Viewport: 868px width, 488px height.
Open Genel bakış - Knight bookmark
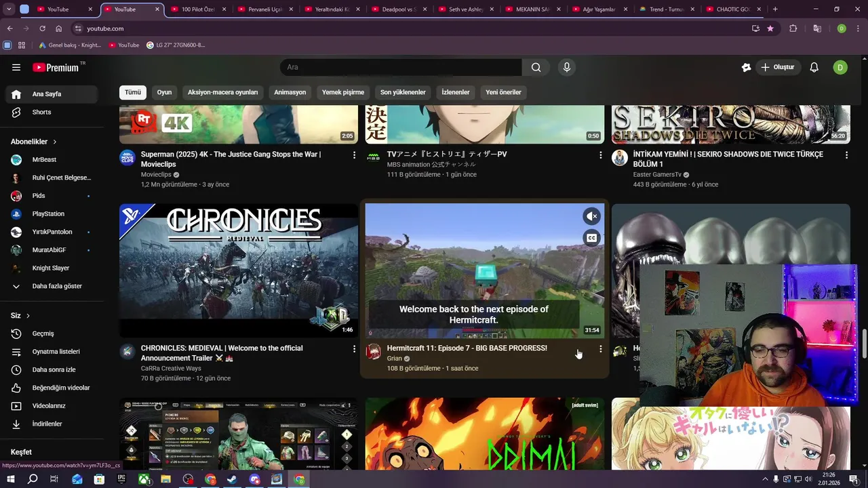pyautogui.click(x=69, y=45)
